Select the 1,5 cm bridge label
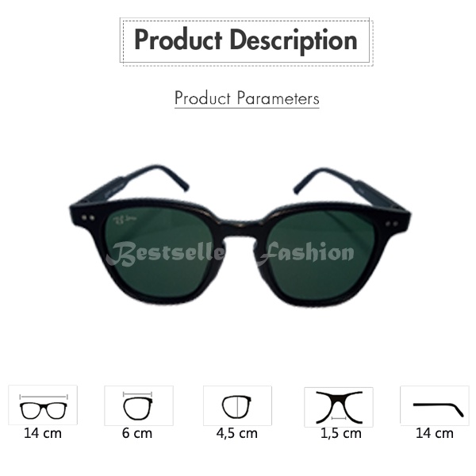 click(341, 433)
